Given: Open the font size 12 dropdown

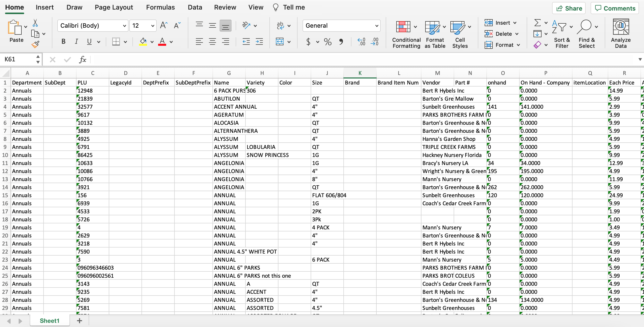Looking at the screenshot, I should [x=152, y=26].
